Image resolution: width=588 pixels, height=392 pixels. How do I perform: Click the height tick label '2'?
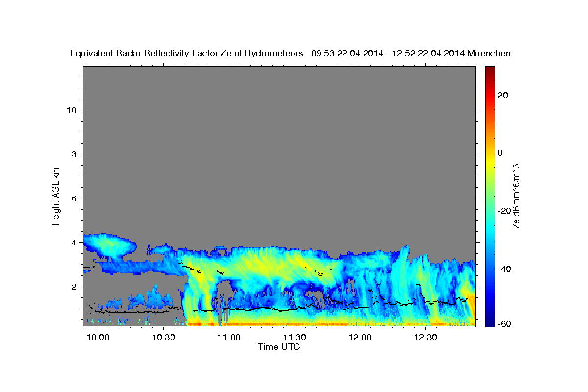(73, 287)
